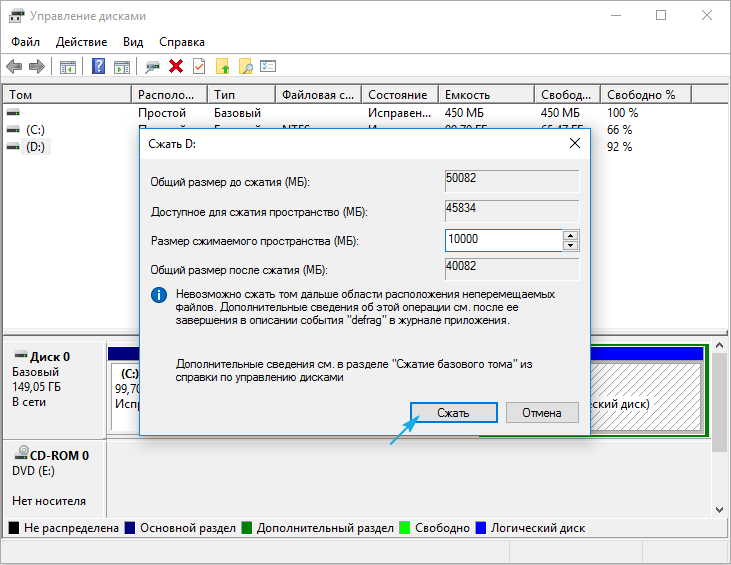Open the Файл menu
The image size is (731, 565).
tap(27, 42)
